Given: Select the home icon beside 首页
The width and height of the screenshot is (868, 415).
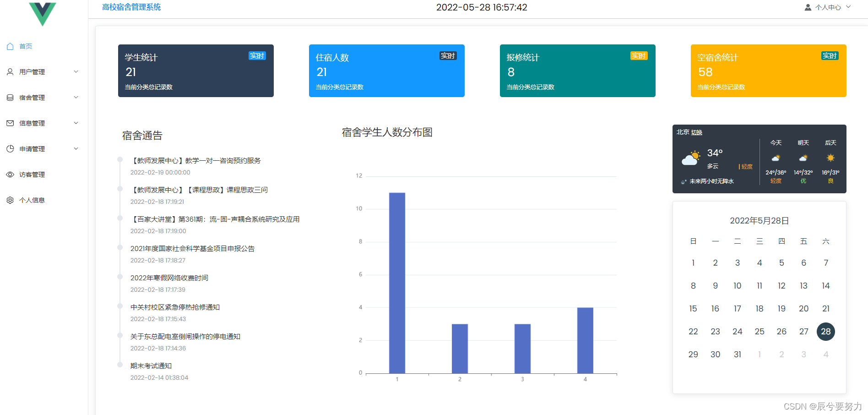Looking at the screenshot, I should [x=10, y=46].
